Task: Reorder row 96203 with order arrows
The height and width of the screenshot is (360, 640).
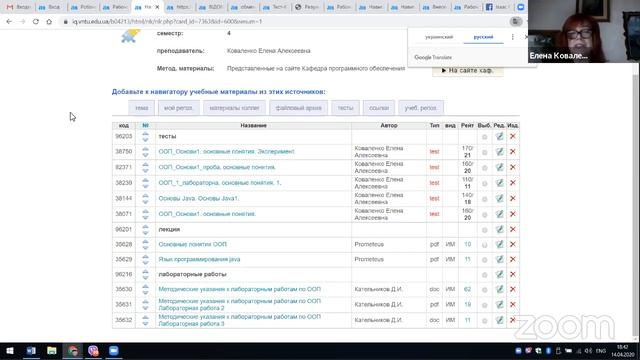Action: click(x=145, y=137)
